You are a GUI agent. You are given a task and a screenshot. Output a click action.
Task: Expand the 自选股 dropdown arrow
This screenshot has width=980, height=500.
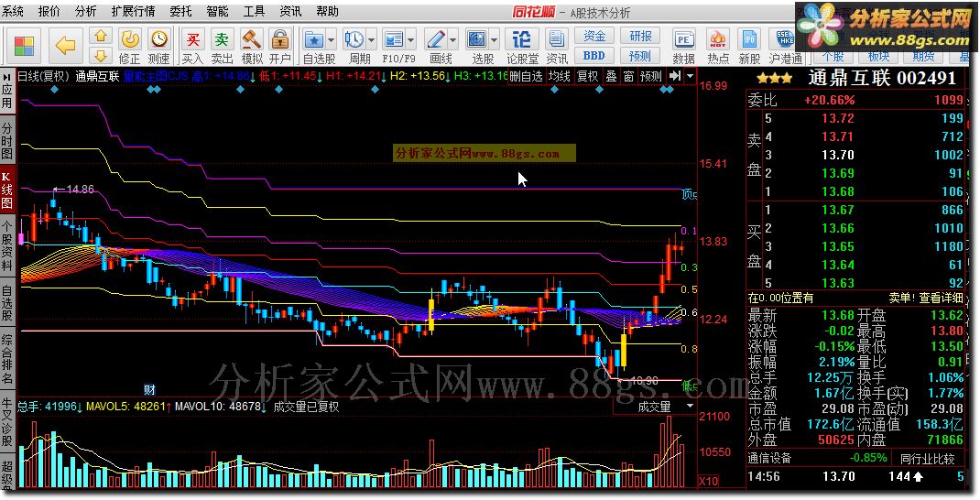pos(331,40)
